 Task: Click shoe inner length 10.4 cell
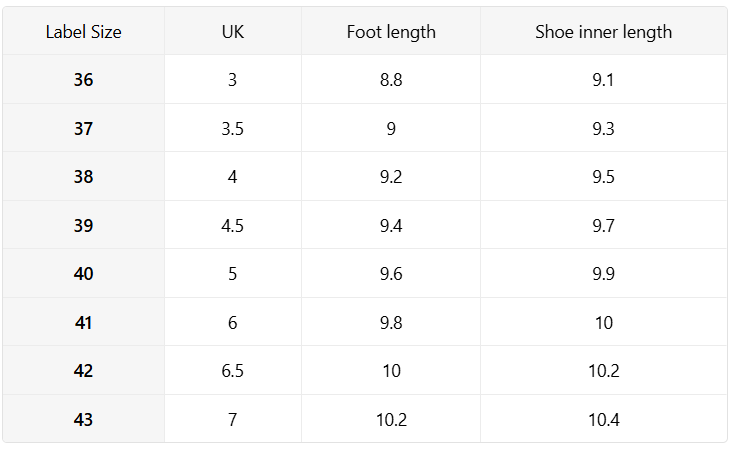click(603, 419)
